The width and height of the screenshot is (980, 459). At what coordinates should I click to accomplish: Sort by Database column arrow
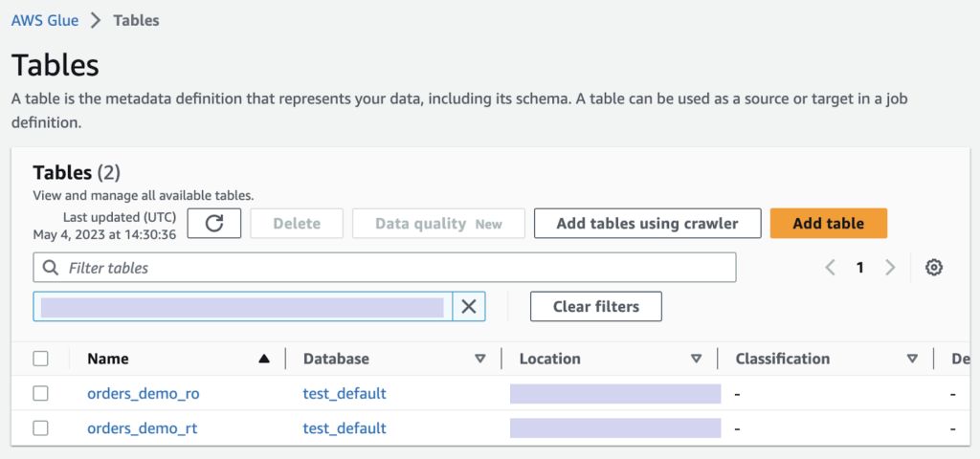[480, 359]
